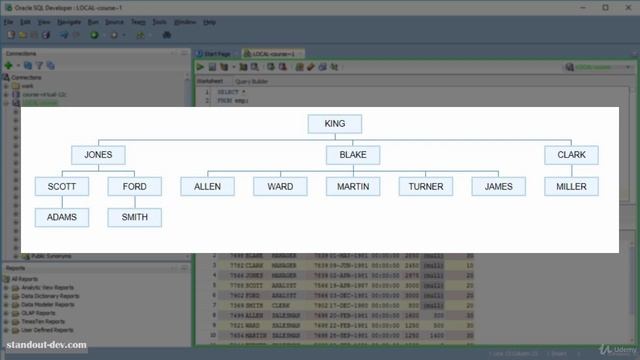Open the File menu
640x360 pixels.
tap(9, 22)
